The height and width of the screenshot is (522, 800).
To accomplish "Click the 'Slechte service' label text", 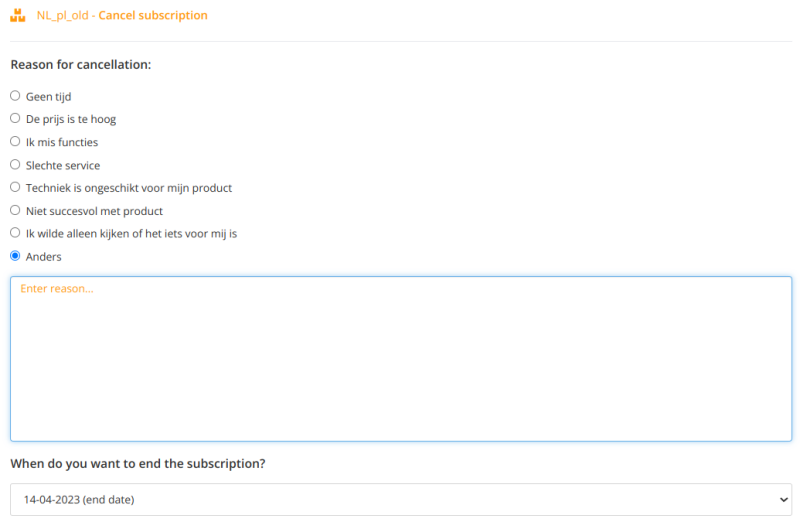I will coord(63,165).
